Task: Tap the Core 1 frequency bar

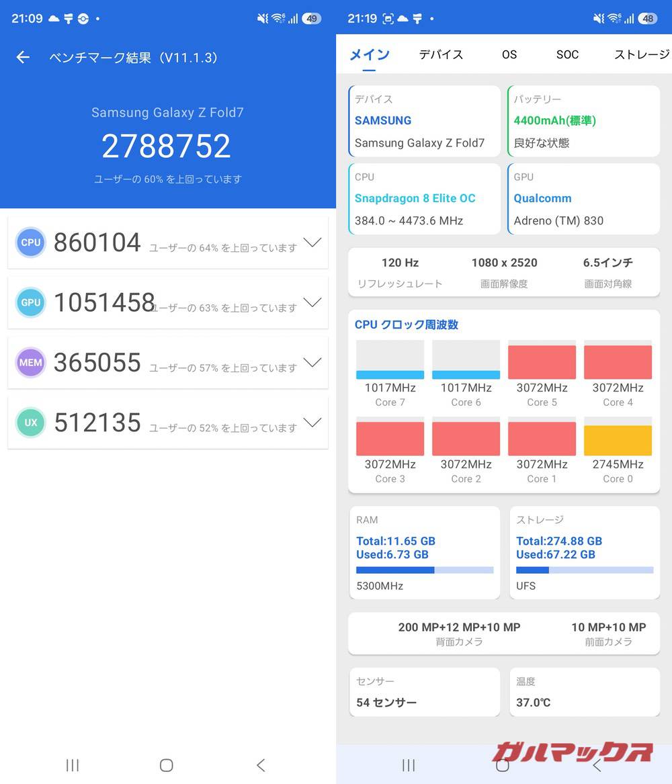Action: point(542,436)
